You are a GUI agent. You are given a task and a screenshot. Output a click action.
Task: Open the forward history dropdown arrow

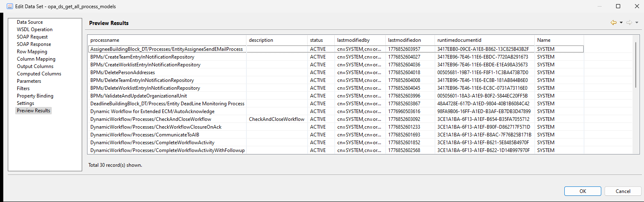(x=637, y=23)
